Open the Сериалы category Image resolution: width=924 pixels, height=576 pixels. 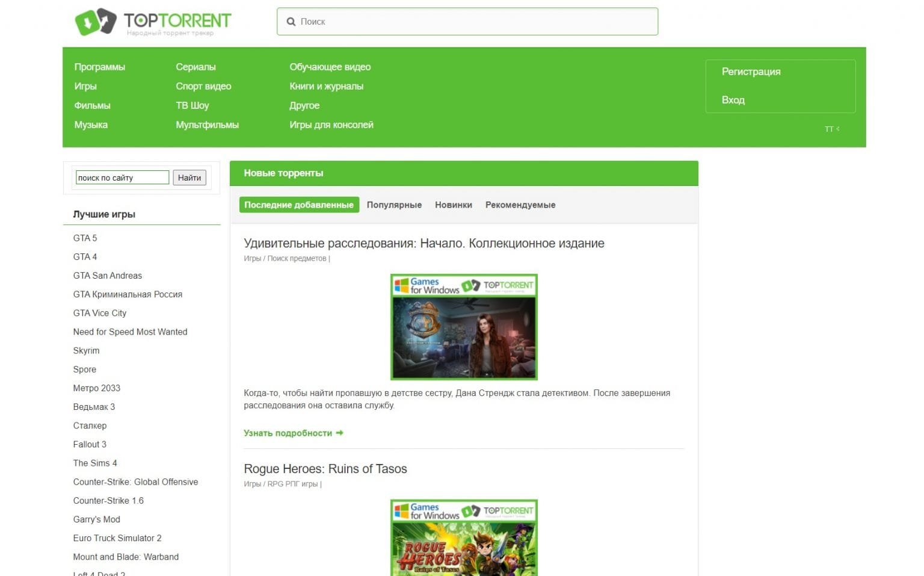[196, 67]
